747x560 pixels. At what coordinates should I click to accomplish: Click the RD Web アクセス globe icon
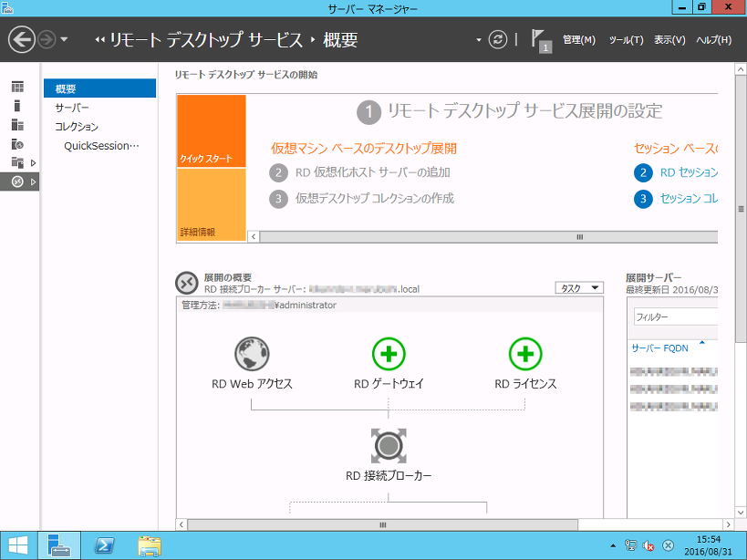tap(252, 354)
